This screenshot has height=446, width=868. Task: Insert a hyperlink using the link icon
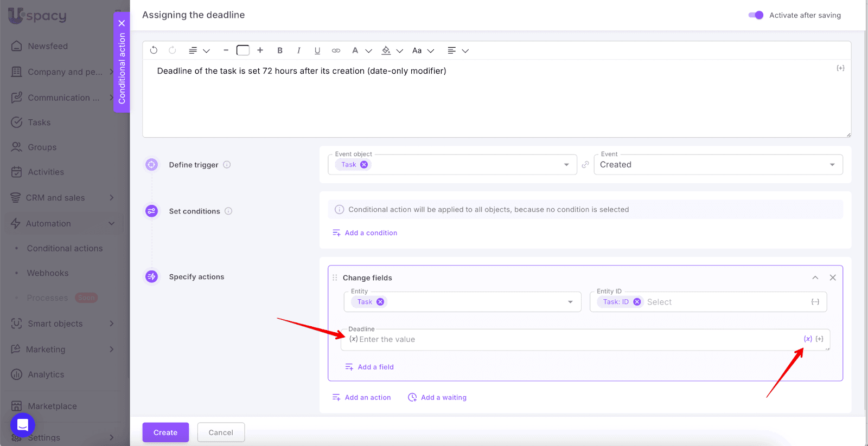336,50
